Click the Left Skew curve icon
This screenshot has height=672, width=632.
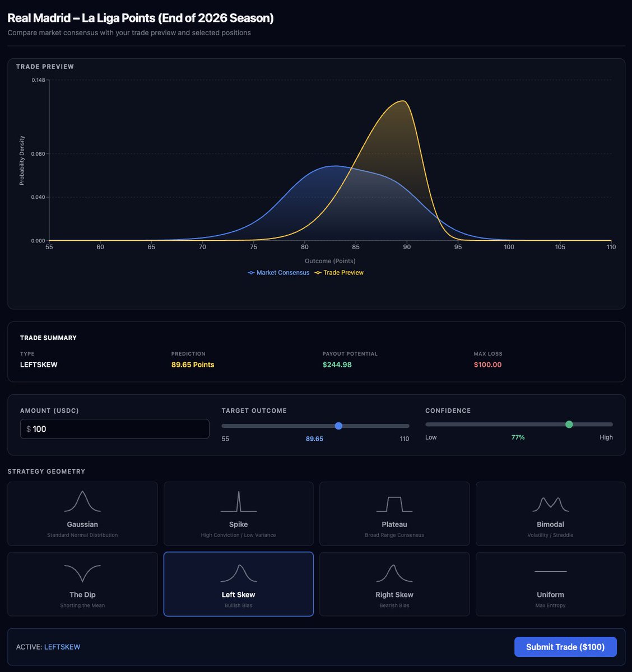coord(238,573)
